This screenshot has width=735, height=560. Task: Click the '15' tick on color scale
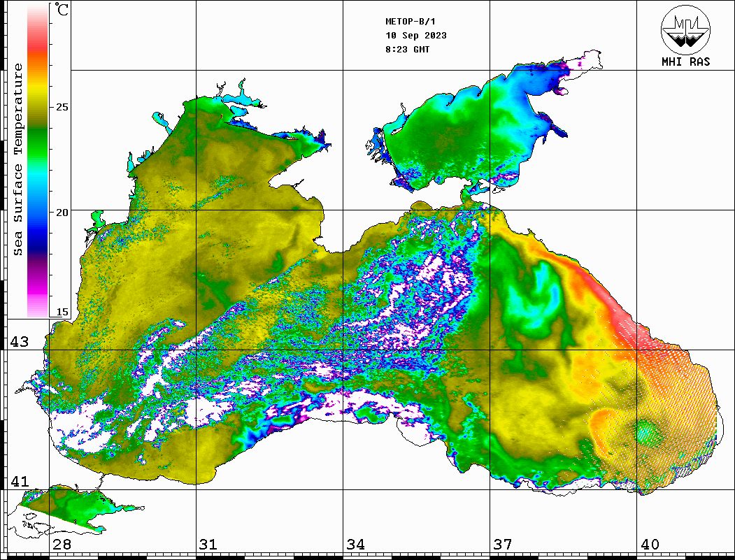[62, 312]
